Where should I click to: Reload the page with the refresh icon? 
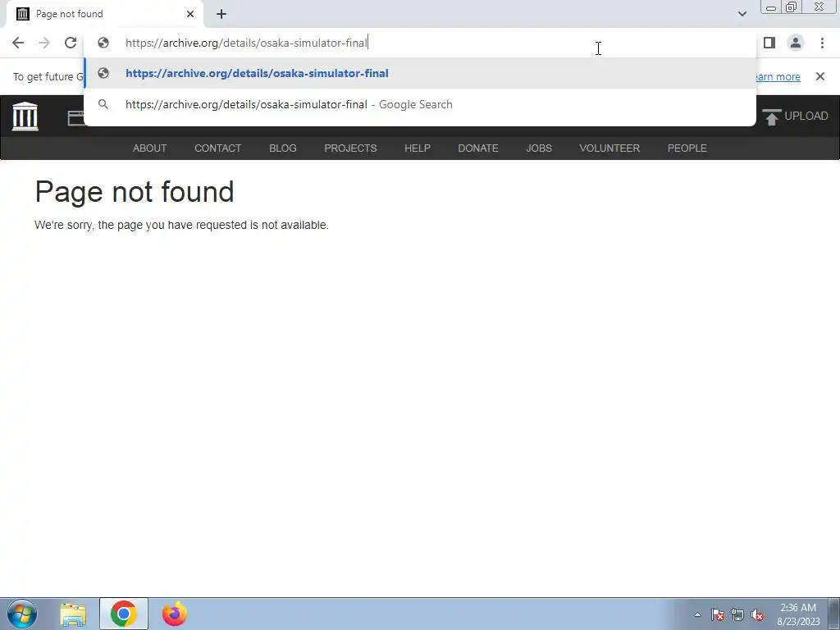pos(71,43)
